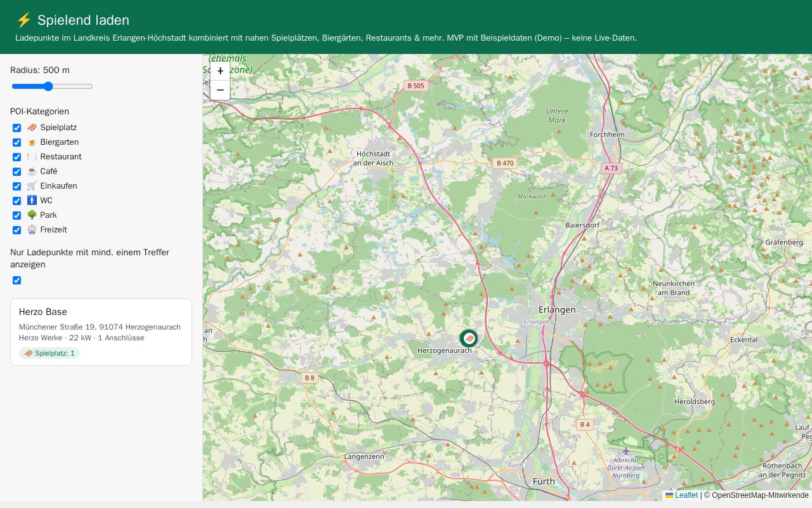Click the Forchheim label on the map
Viewport: 812px width, 508px height.
point(607,135)
